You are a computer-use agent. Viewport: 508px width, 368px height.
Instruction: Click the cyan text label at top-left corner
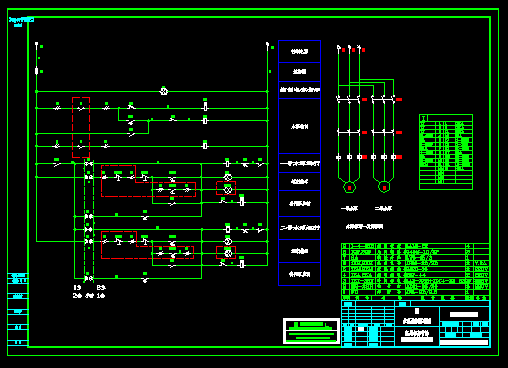[21, 22]
